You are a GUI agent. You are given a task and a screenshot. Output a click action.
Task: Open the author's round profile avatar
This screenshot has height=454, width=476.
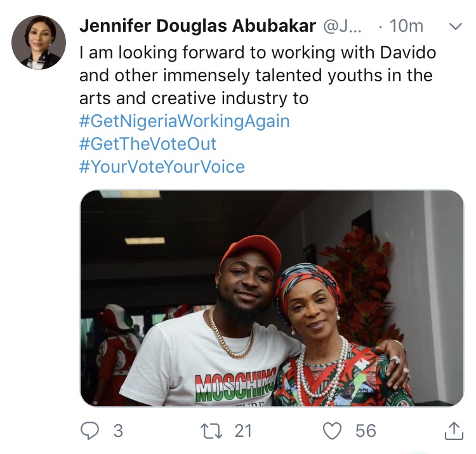coord(39,43)
